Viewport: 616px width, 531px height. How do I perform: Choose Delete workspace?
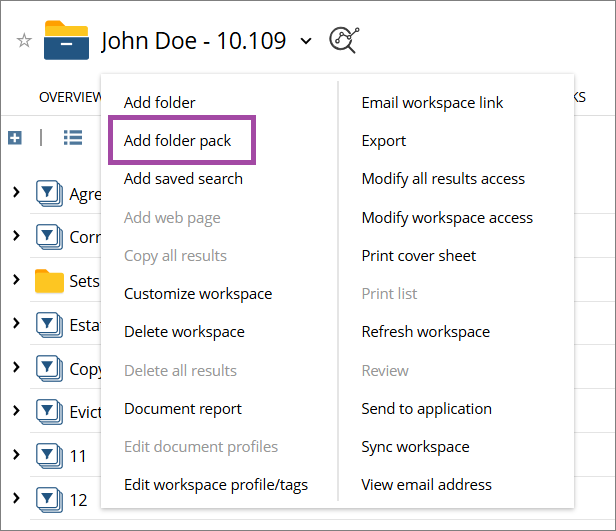coord(184,332)
